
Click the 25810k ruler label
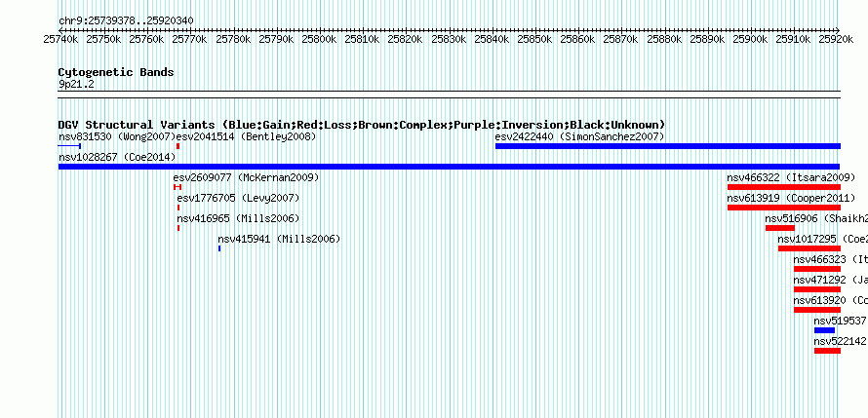click(x=362, y=40)
